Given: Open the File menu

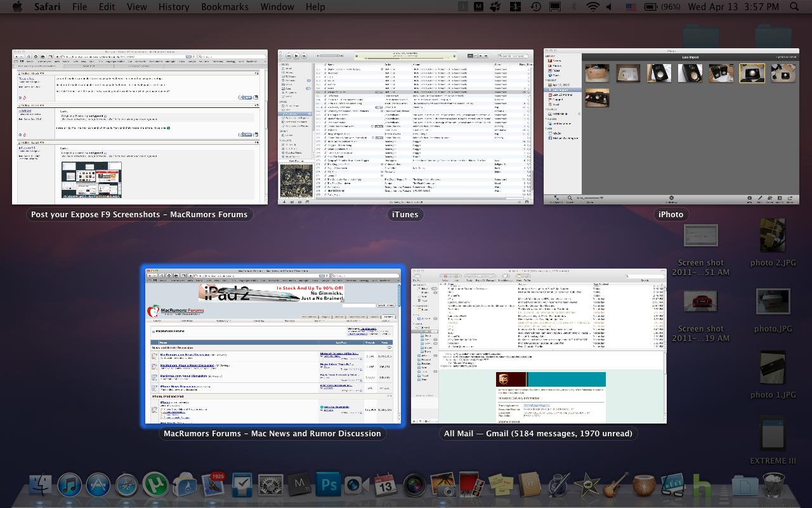Looking at the screenshot, I should tap(80, 7).
